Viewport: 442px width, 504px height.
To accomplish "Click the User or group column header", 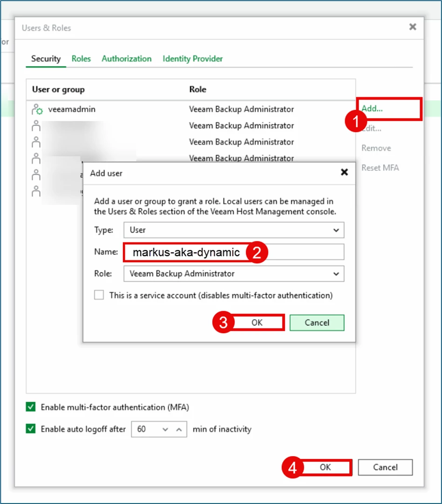I will [x=58, y=89].
